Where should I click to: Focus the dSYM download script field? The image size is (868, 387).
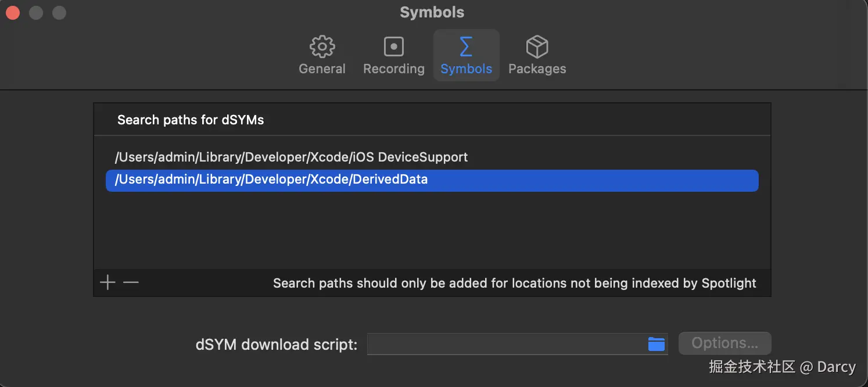(x=505, y=344)
